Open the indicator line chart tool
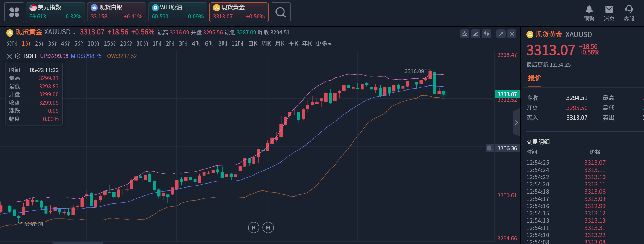 (x=465, y=34)
